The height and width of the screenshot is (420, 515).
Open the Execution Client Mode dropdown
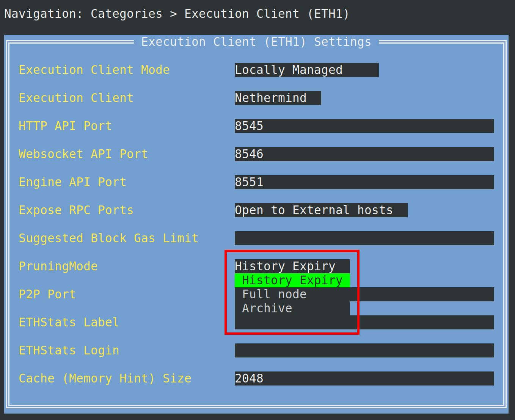[x=306, y=70]
